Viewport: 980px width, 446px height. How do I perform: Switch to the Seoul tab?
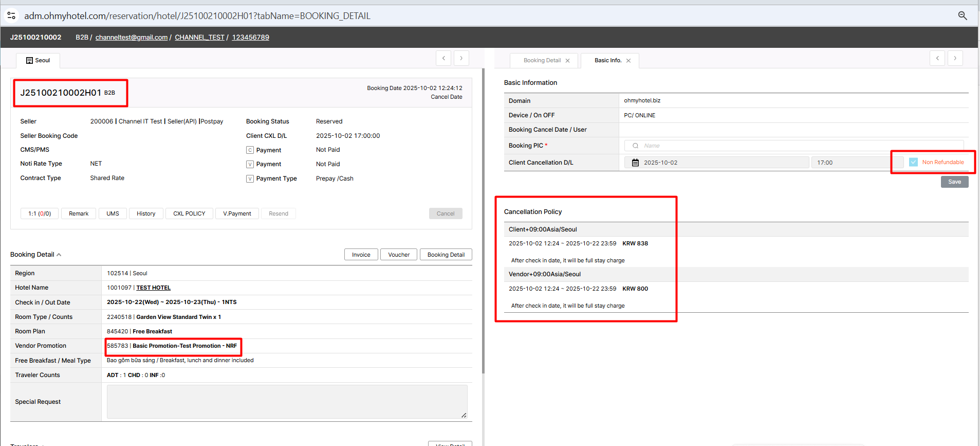click(38, 61)
